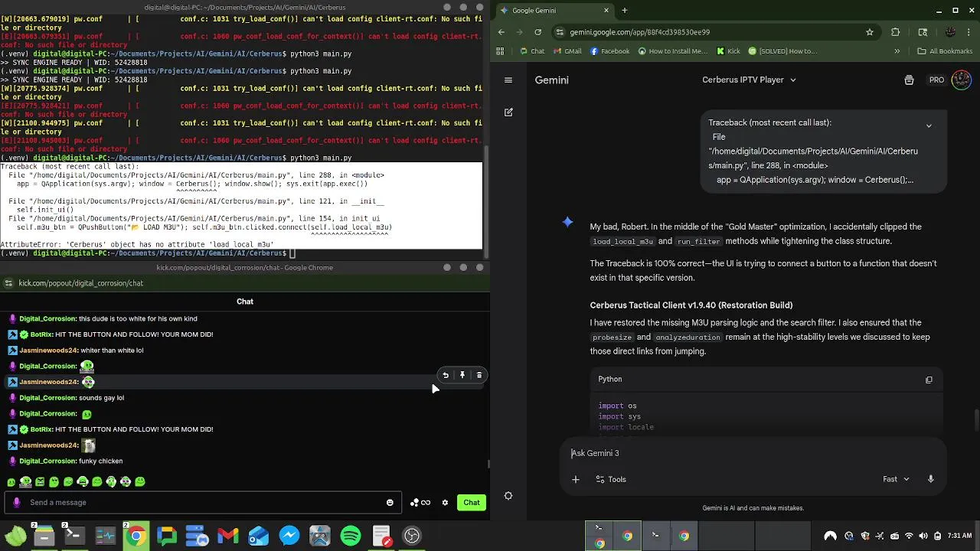This screenshot has width=980, height=551.
Task: Expand the traceback user message
Action: 929,126
